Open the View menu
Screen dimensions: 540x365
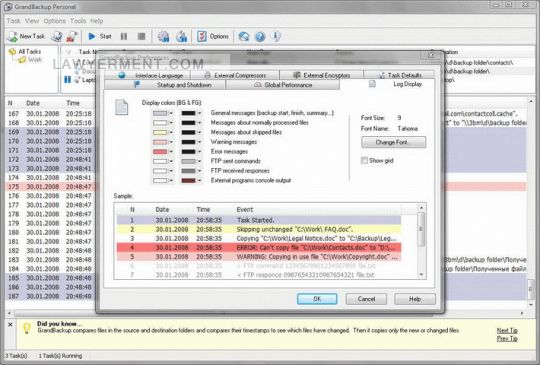[32, 21]
